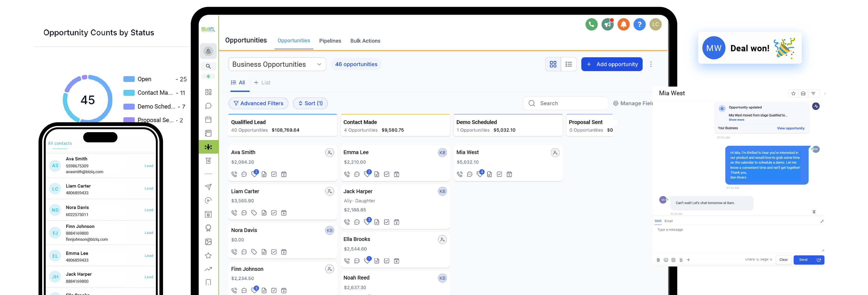
Task: Open the Business Opportunities pipeline dropdown
Action: pos(277,64)
